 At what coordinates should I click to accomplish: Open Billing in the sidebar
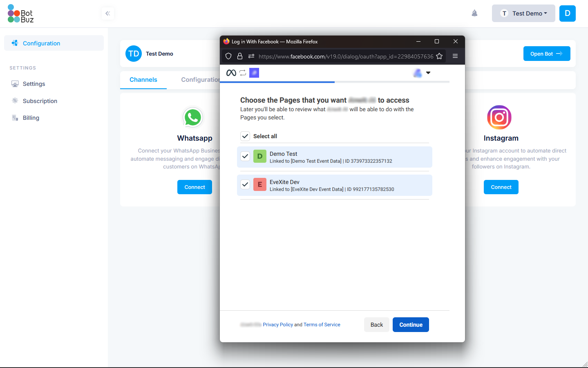pyautogui.click(x=31, y=118)
